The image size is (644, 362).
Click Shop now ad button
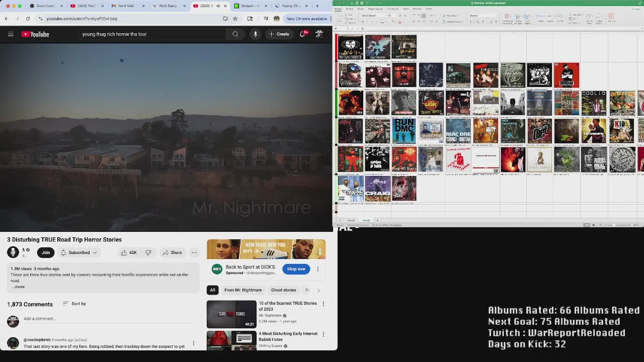[x=296, y=269]
